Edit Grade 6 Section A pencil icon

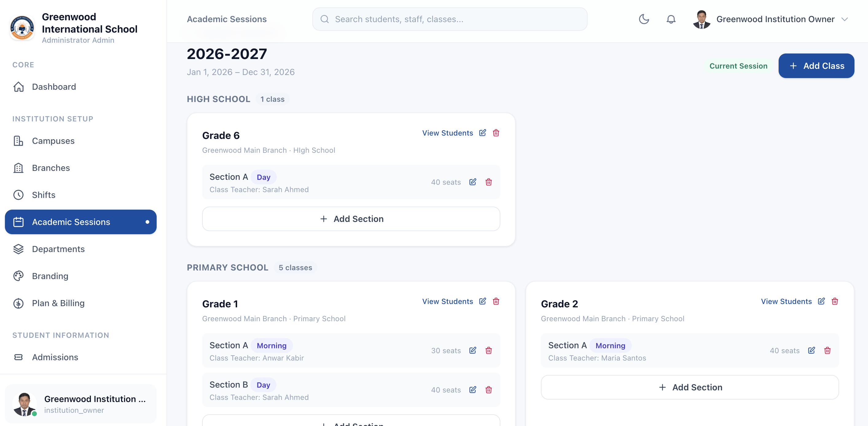(x=473, y=182)
